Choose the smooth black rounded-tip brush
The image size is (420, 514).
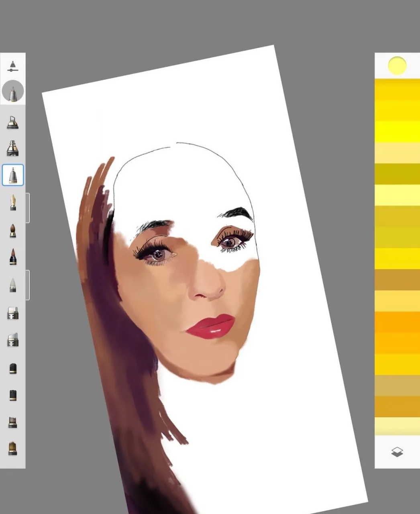tap(13, 368)
